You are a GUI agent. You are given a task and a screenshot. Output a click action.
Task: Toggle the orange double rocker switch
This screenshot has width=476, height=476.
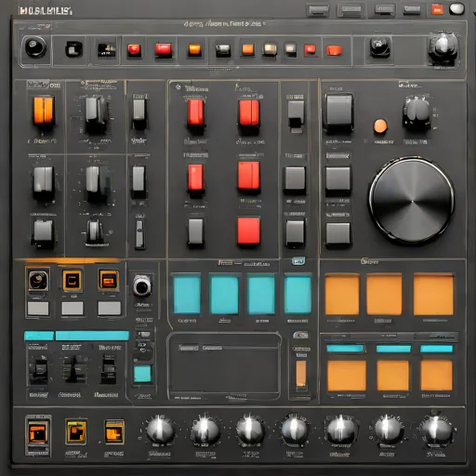44,110
